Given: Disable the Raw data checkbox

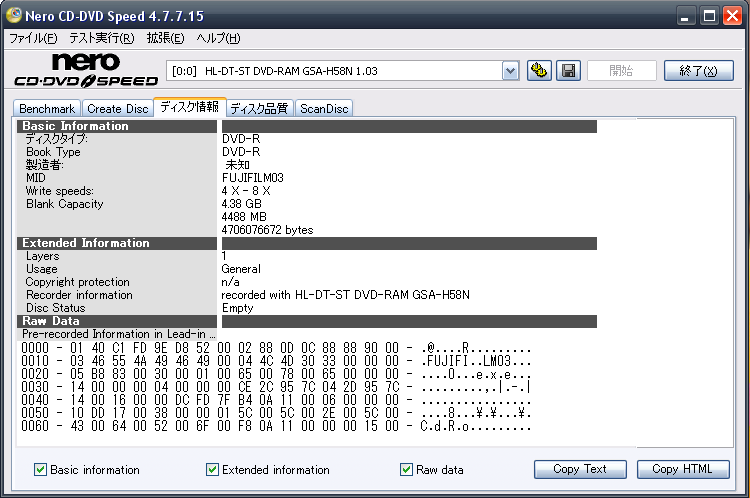Looking at the screenshot, I should point(406,470).
